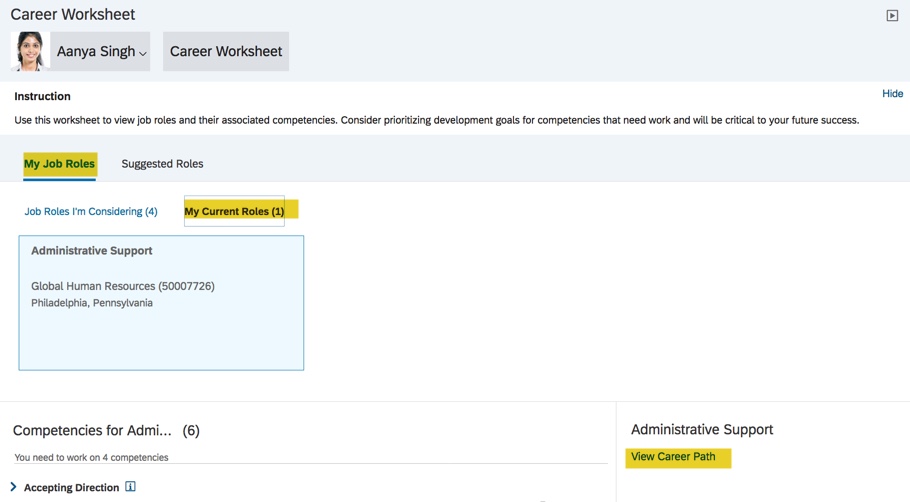The image size is (910, 502).
Task: Show Job Roles I'm Considering (4)
Action: [91, 212]
